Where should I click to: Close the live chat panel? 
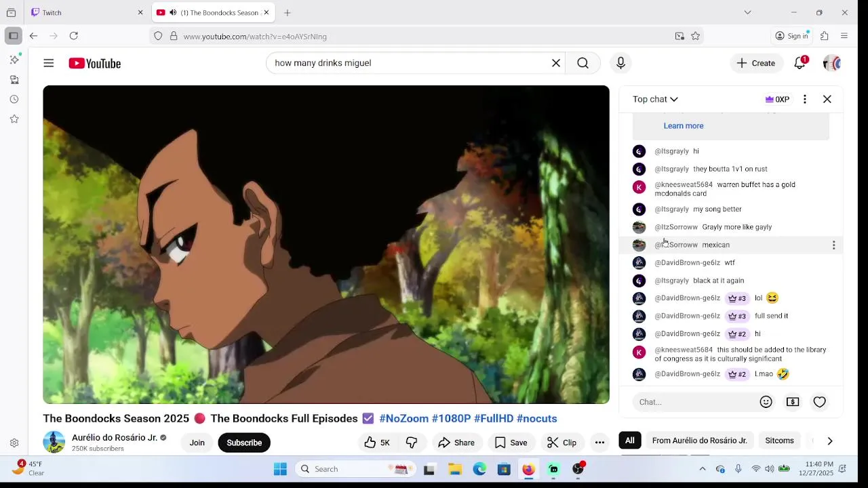point(827,99)
